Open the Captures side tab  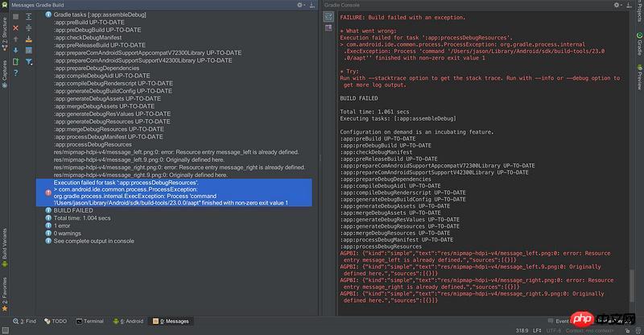coord(5,74)
